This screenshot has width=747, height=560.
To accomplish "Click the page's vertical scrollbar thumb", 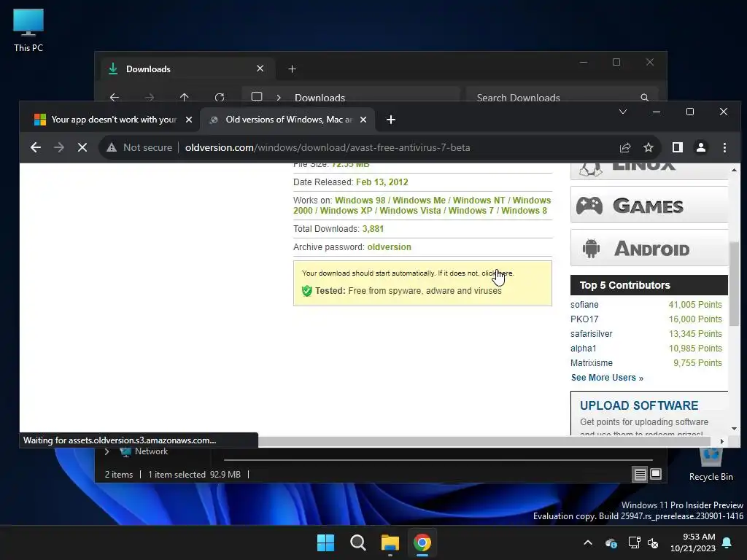I will [734, 285].
